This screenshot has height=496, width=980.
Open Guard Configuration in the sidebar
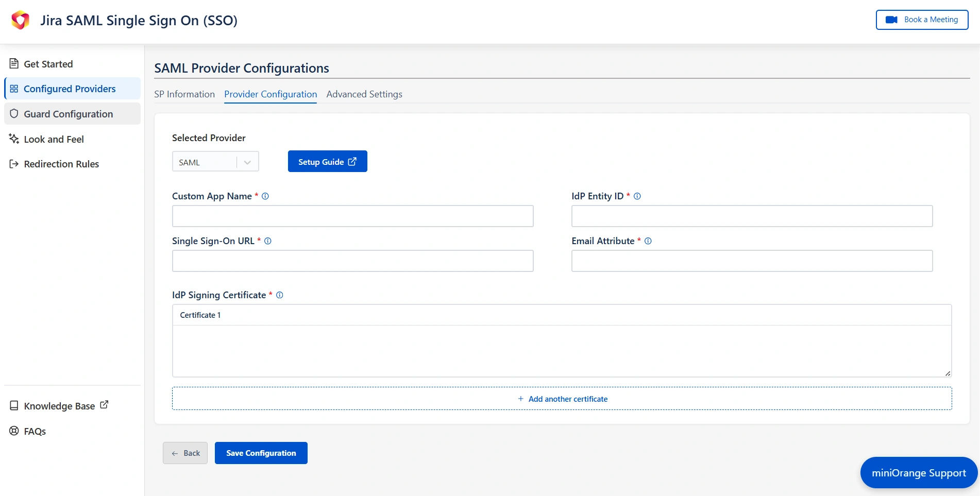click(72, 114)
